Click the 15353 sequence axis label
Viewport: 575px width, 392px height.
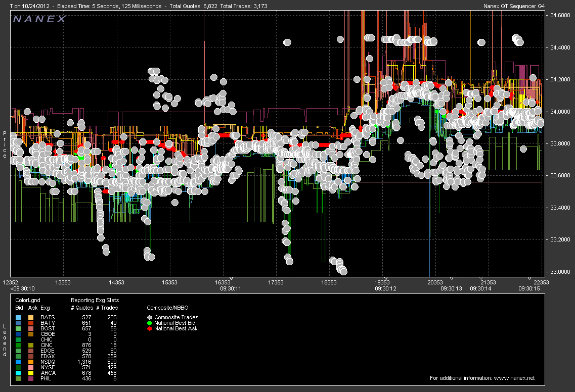click(x=170, y=282)
